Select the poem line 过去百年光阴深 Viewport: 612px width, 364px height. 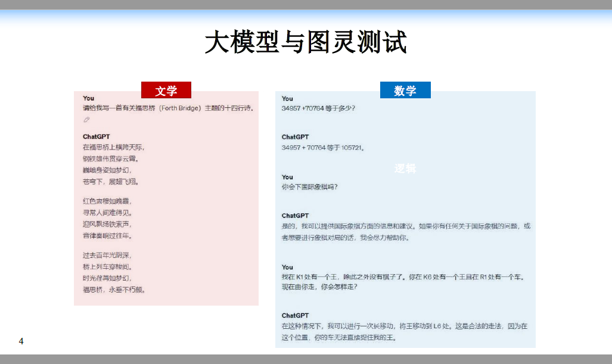pyautogui.click(x=107, y=256)
